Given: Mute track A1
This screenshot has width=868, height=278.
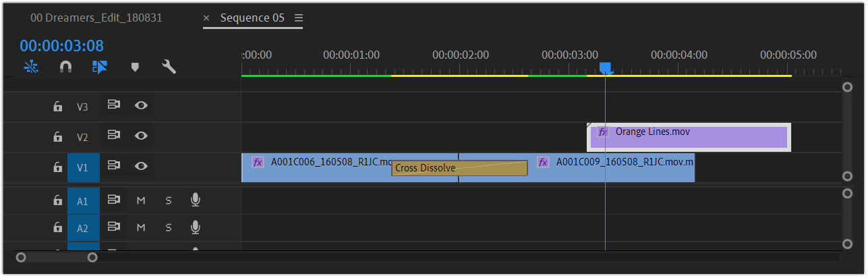Looking at the screenshot, I should 141,200.
